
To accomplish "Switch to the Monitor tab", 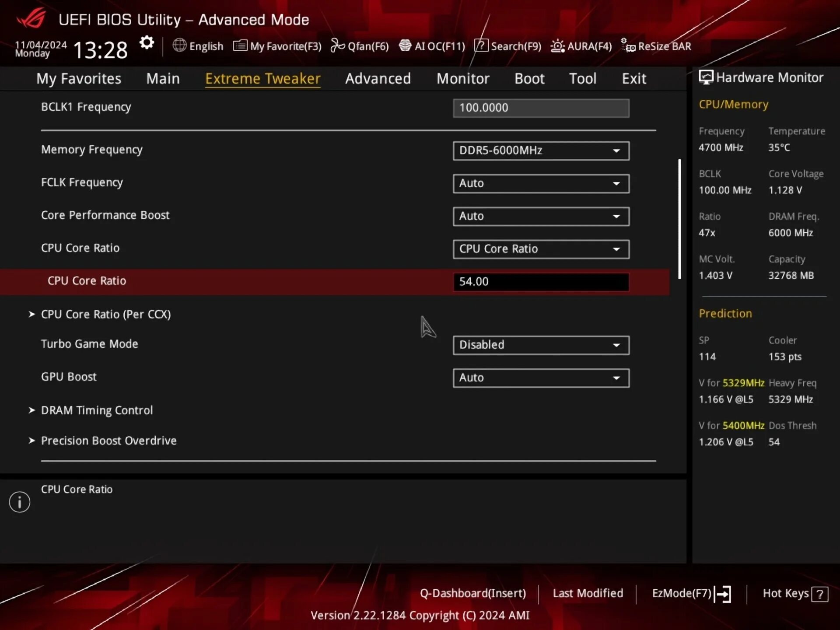I will click(x=462, y=79).
